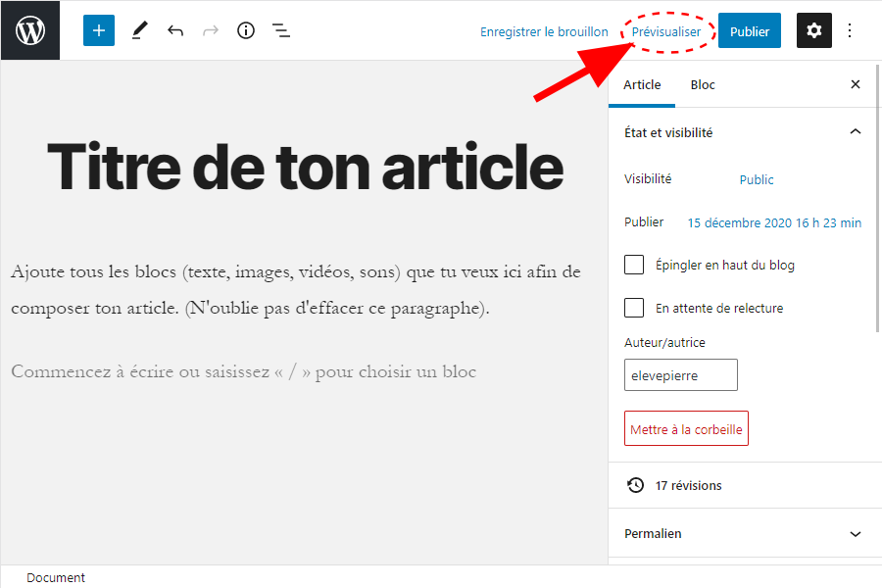Collapse the "État et visibilité" section
This screenshot has height=588, width=882.
pyautogui.click(x=855, y=132)
